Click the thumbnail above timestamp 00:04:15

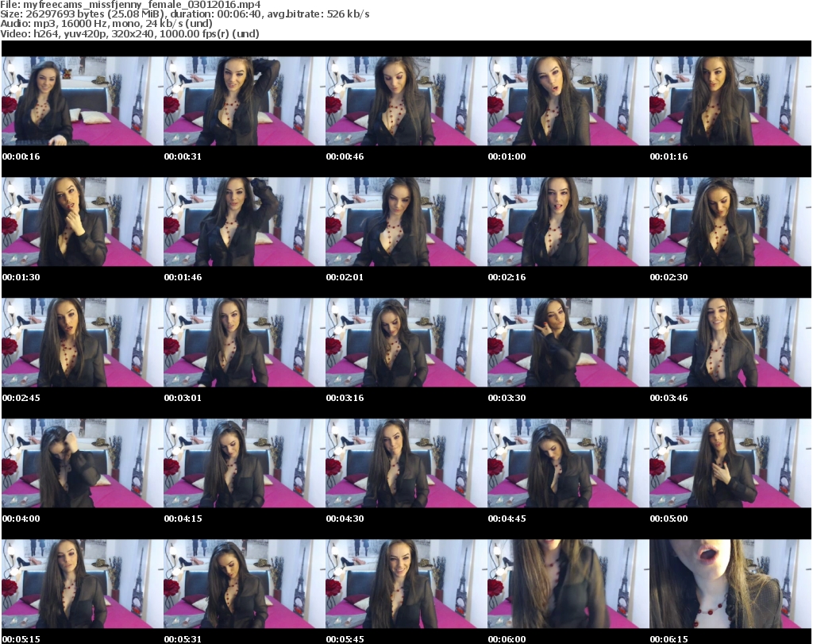[x=245, y=463]
